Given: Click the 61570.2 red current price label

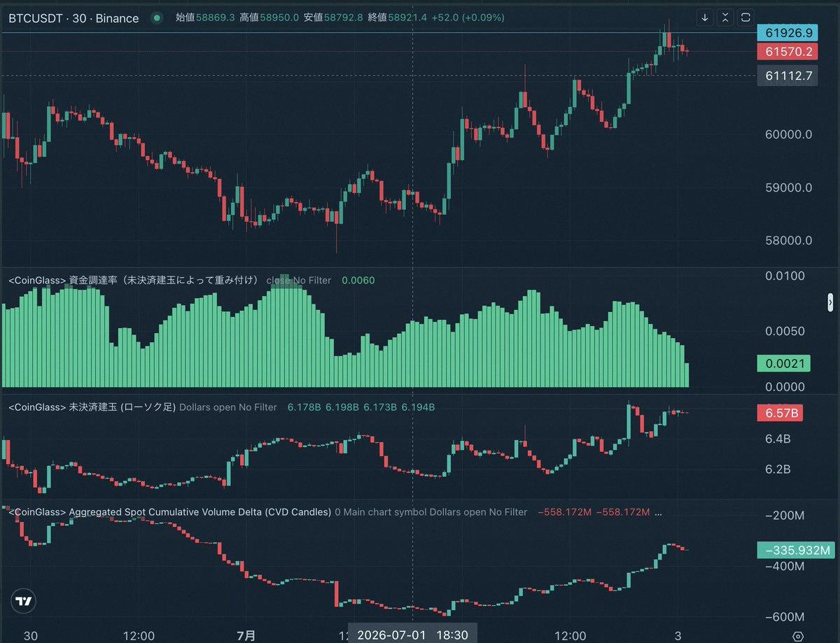Looking at the screenshot, I should pyautogui.click(x=789, y=51).
